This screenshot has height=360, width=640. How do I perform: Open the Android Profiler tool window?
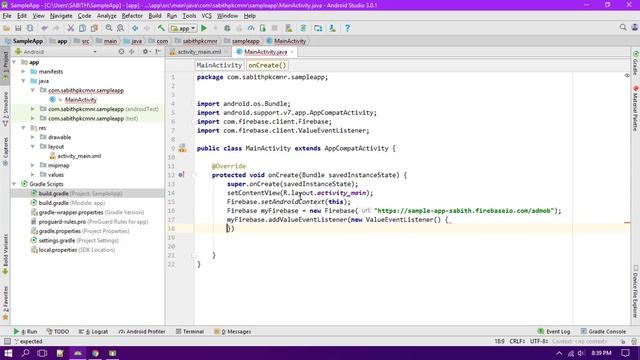pos(142,331)
